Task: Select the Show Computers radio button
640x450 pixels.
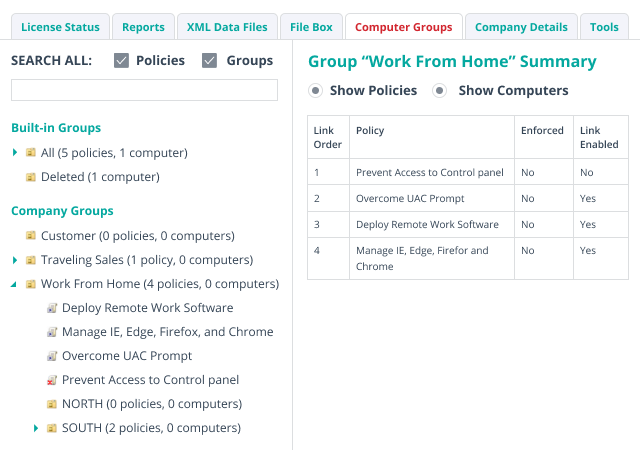Action: (439, 91)
